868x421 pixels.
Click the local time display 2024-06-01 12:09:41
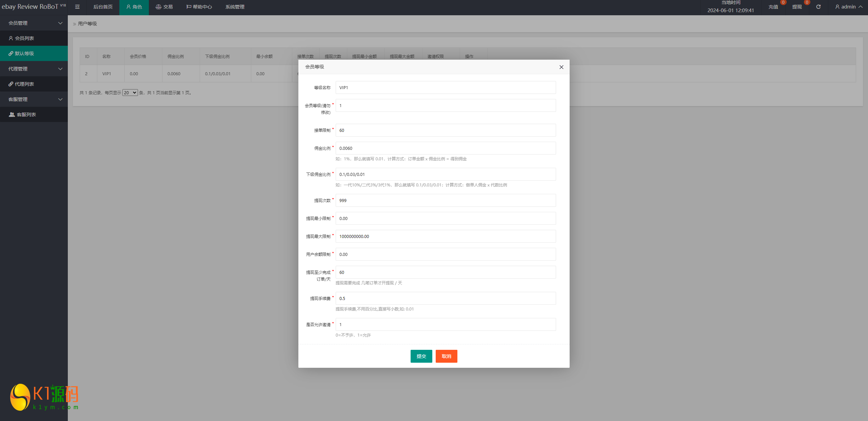tap(731, 11)
